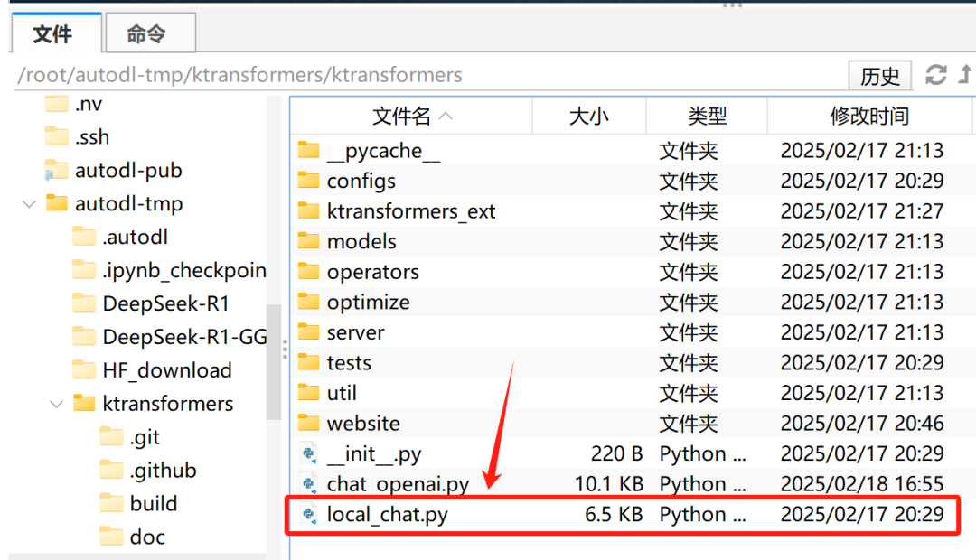Click the local_chat.py Python file icon

pos(310,515)
